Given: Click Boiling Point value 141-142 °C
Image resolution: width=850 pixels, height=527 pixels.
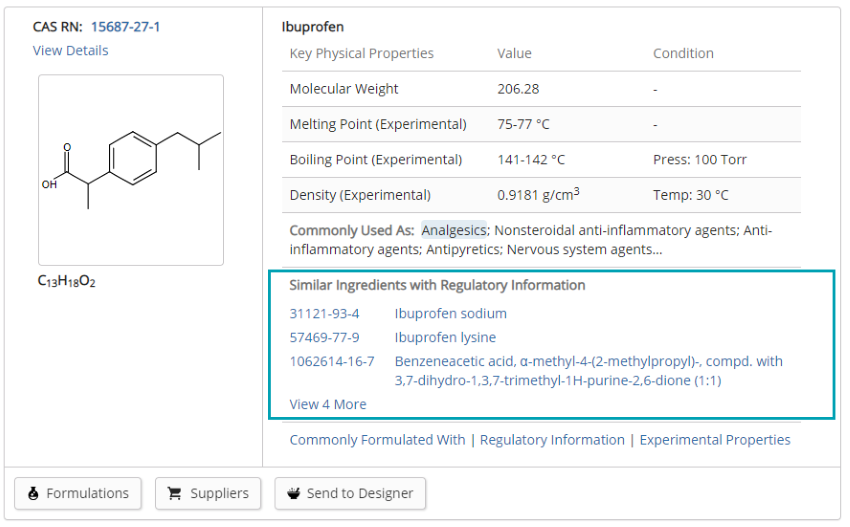Looking at the screenshot, I should pyautogui.click(x=531, y=159).
